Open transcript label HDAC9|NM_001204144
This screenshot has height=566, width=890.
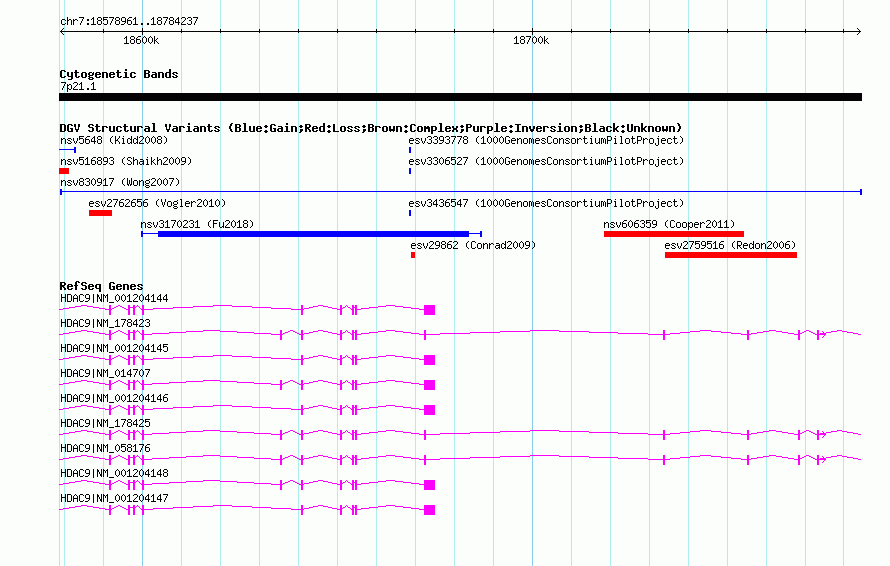pyautogui.click(x=114, y=298)
